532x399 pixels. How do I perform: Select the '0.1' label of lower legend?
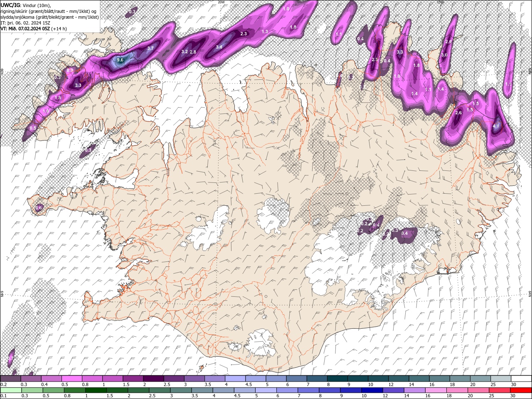pyautogui.click(x=3, y=396)
